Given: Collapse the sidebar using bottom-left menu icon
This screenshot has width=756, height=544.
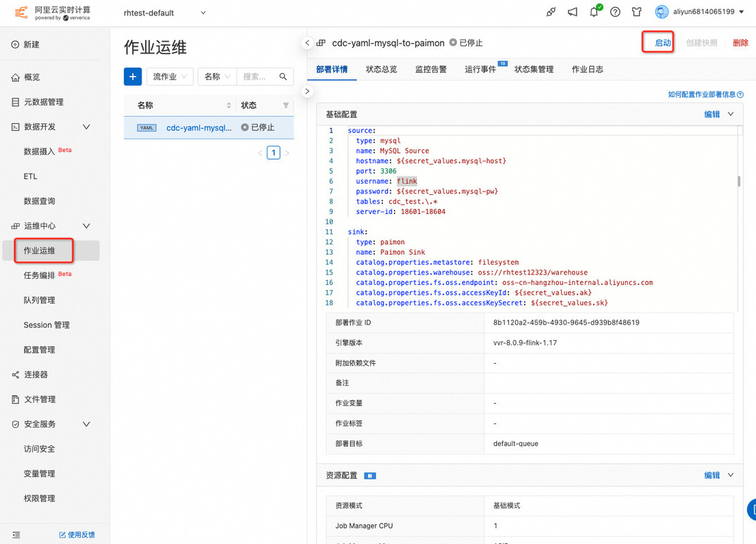Looking at the screenshot, I should pyautogui.click(x=16, y=535).
